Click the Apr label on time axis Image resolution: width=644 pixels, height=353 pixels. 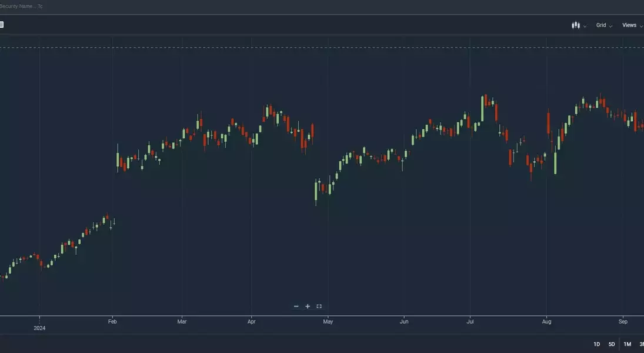pos(251,322)
